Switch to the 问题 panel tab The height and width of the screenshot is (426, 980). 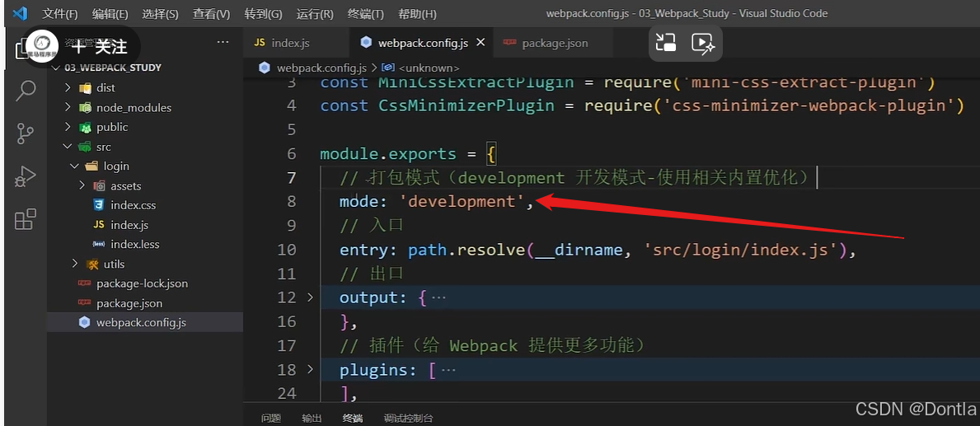pyautogui.click(x=270, y=419)
